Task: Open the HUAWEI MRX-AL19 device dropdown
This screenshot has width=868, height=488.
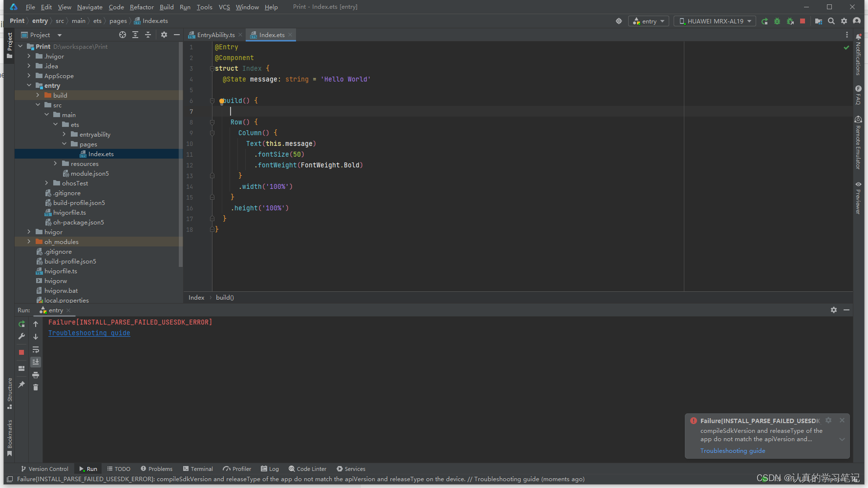Action: (714, 21)
